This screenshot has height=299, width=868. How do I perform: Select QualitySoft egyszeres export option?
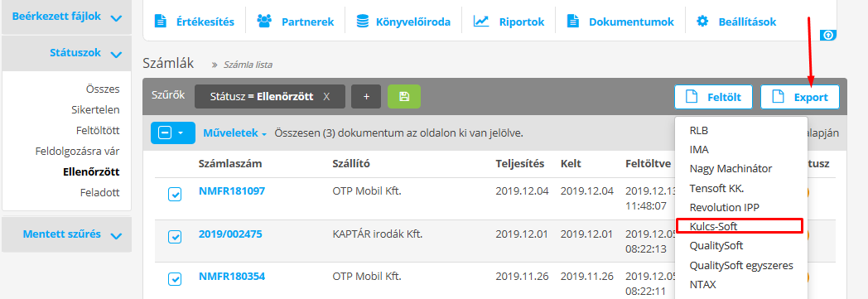(x=741, y=265)
